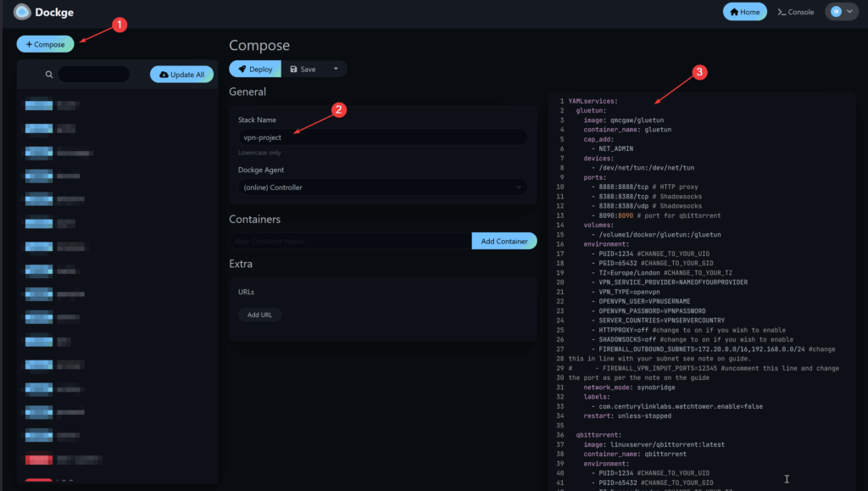Click the "VPN_TYPE=openvpn" line

[x=626, y=292]
